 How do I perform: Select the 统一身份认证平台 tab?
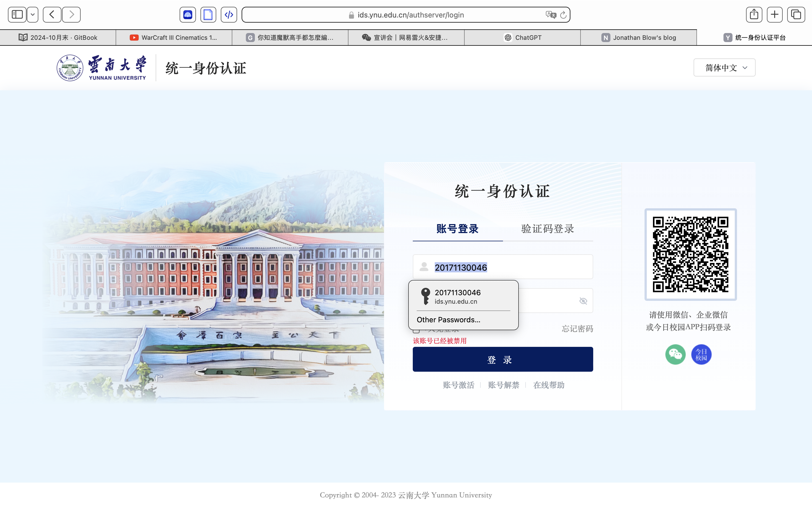[x=754, y=37]
